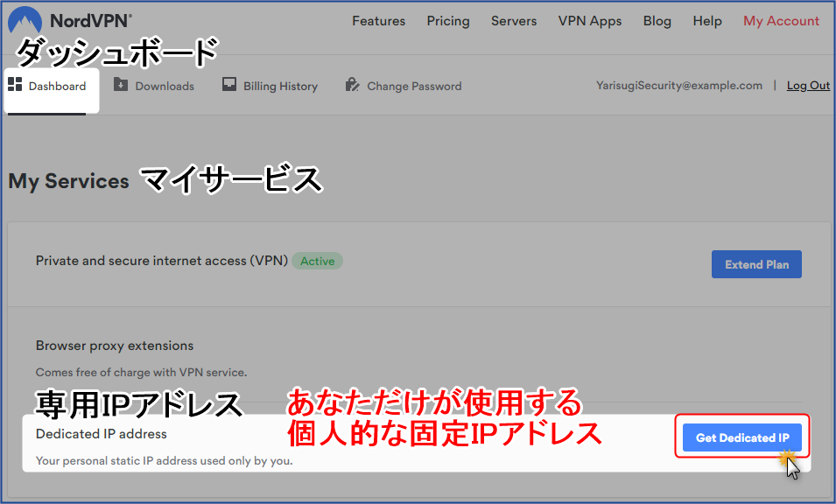Open the Features menu item
The width and height of the screenshot is (836, 504).
pos(378,21)
